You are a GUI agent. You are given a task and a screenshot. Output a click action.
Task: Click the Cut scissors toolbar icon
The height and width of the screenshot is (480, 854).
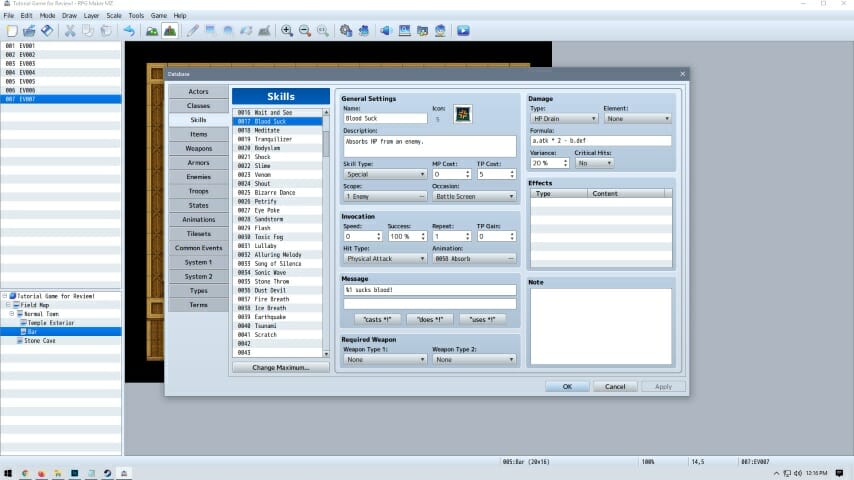70,31
